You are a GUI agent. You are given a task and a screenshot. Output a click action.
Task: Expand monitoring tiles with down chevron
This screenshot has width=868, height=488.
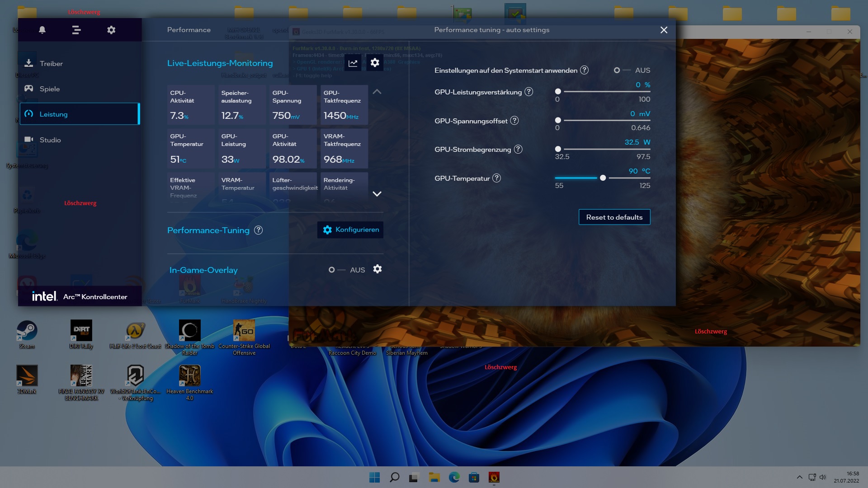377,194
